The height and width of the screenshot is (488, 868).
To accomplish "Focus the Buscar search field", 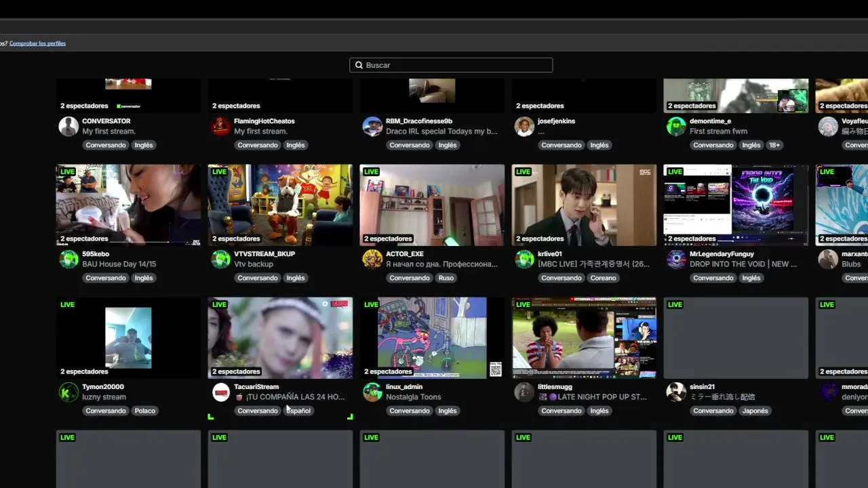I will [451, 65].
